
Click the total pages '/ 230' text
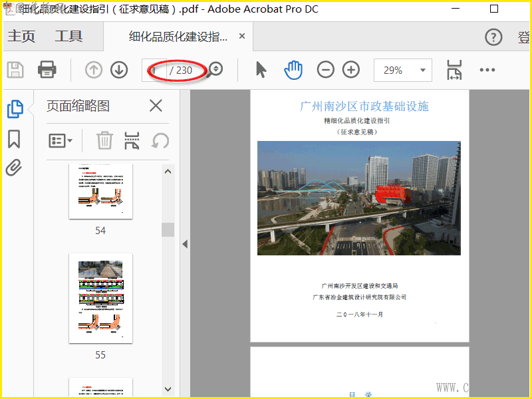[181, 70]
